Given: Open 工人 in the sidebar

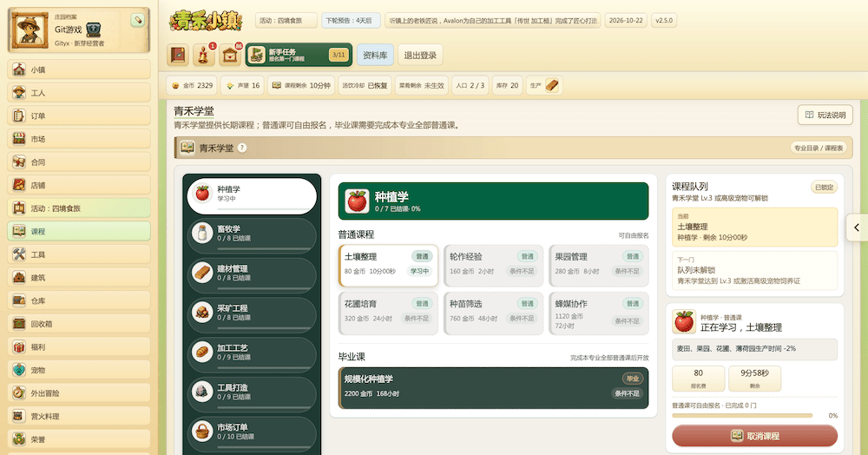Looking at the screenshot, I should (79, 92).
